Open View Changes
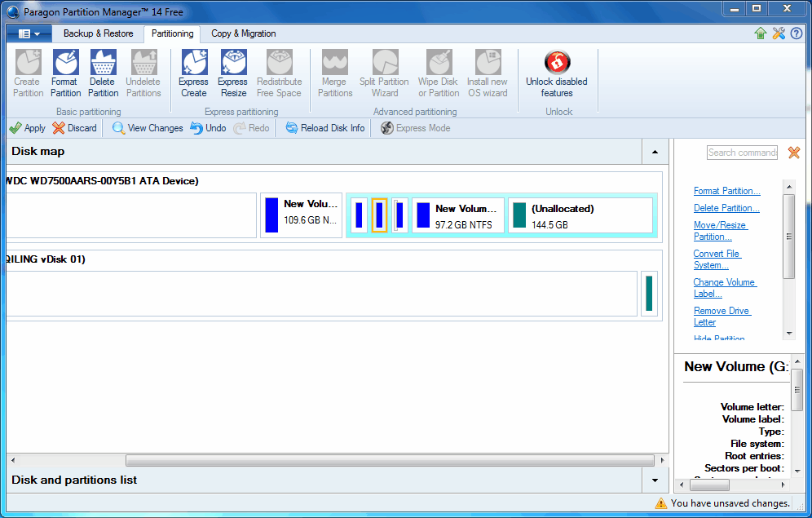Viewport: 812px width, 518px height. 148,128
